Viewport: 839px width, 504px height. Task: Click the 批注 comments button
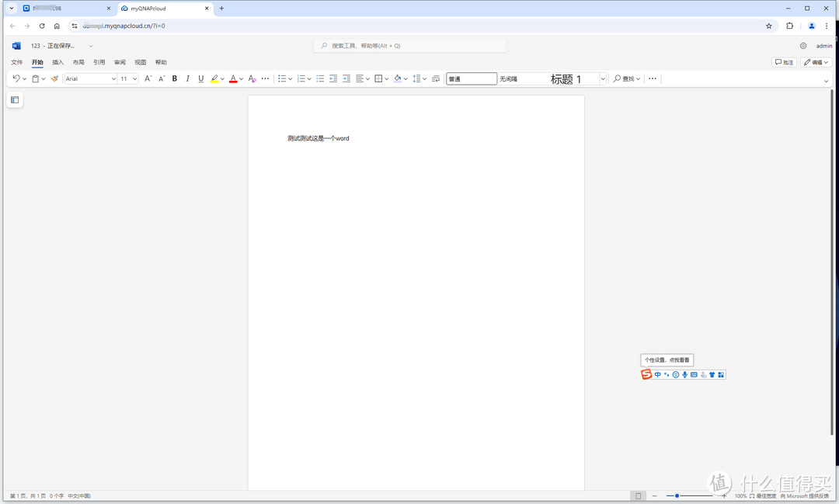(784, 62)
